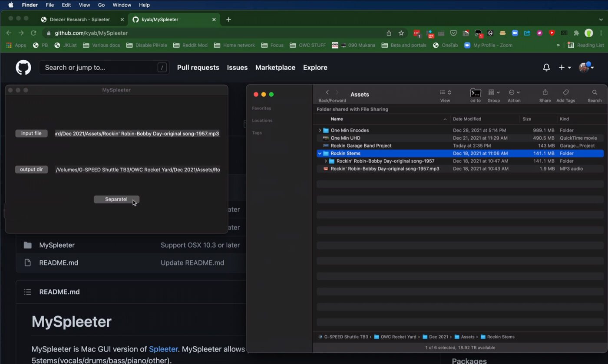Open Finder Search magnifier icon
Screen dimensions: 608x364
click(x=595, y=92)
